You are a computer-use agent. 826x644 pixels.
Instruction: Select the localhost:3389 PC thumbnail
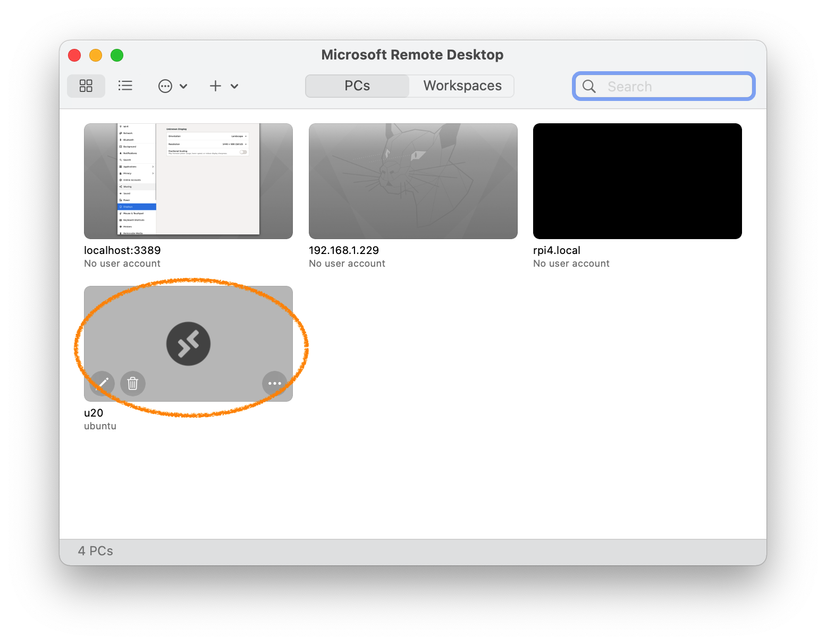coord(188,181)
